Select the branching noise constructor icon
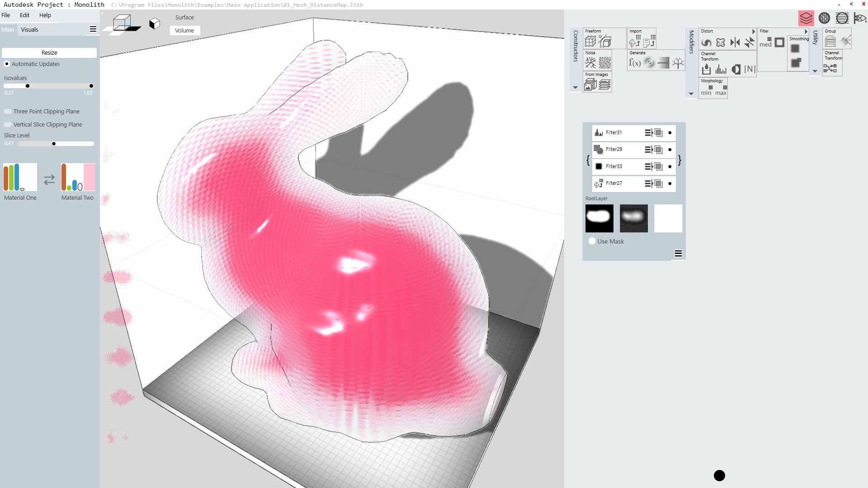 tap(590, 63)
